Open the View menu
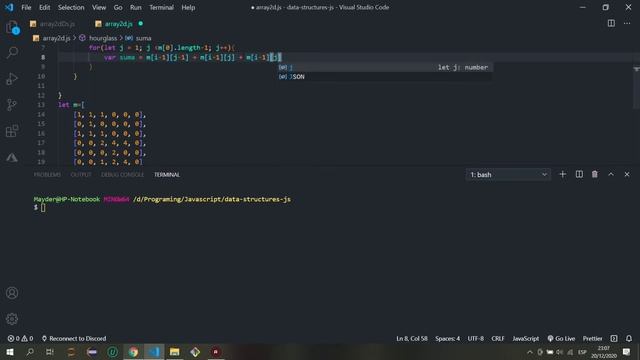The image size is (640, 360). point(99,7)
